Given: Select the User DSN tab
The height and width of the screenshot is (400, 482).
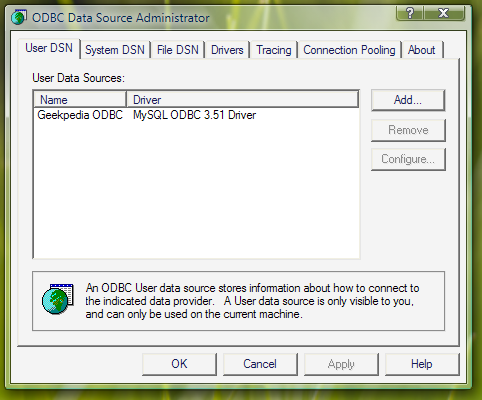Looking at the screenshot, I should coord(49,48).
